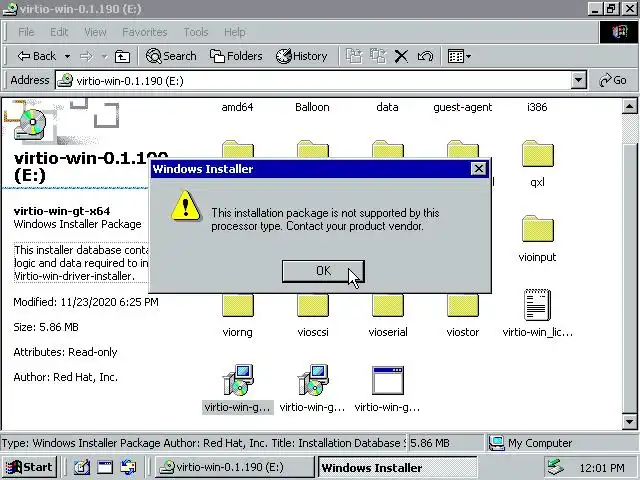Viewport: 640px width, 480px height.
Task: Select the vioserial folder
Action: 388,316
